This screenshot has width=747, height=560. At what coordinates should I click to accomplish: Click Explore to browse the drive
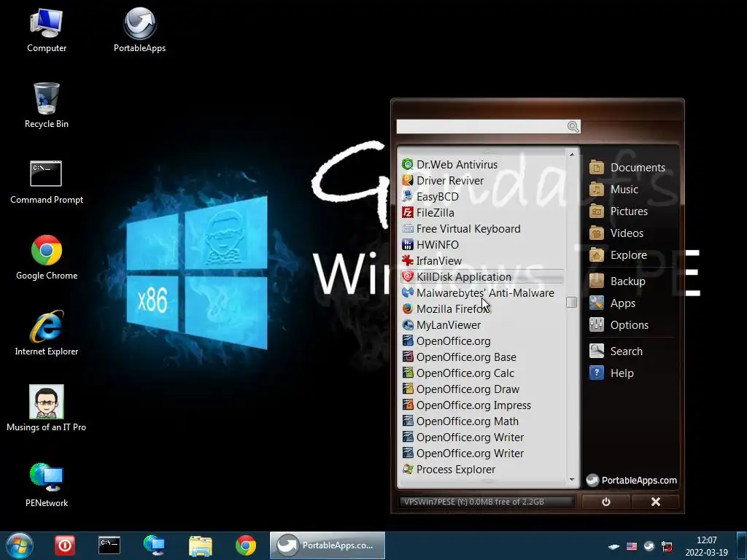[x=617, y=255]
